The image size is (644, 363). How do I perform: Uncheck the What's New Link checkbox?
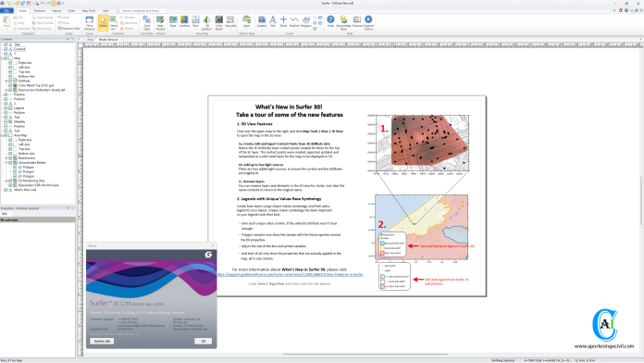click(x=6, y=190)
